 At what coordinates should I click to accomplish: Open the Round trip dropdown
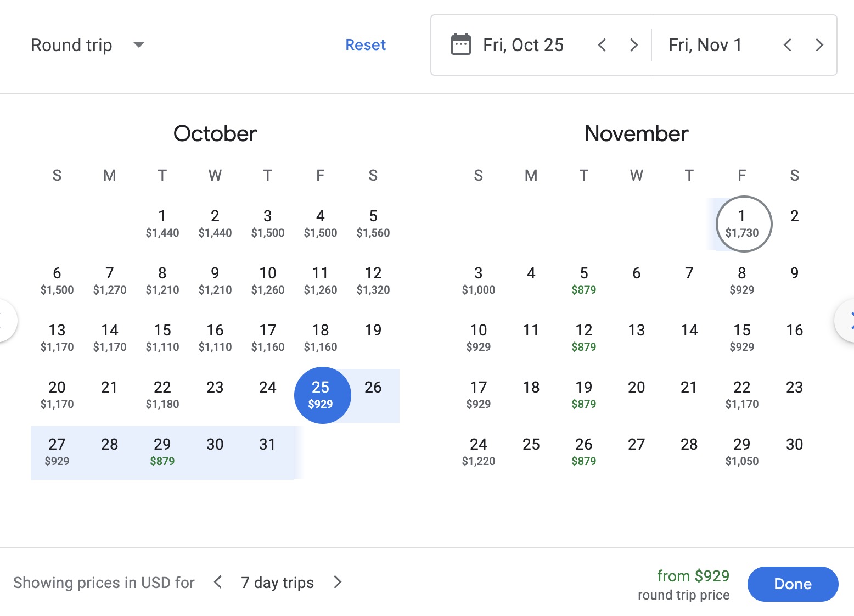click(88, 45)
